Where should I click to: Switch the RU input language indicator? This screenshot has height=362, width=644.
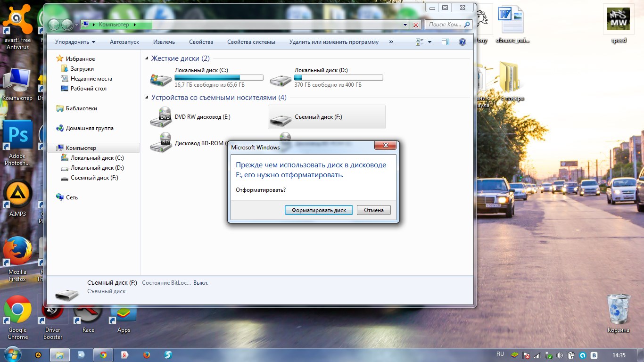pos(500,354)
